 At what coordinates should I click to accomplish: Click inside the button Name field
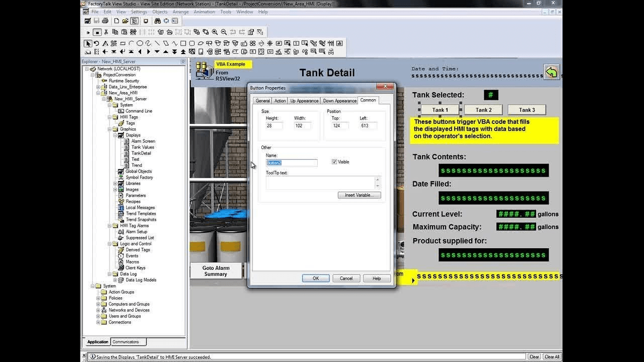[291, 162]
